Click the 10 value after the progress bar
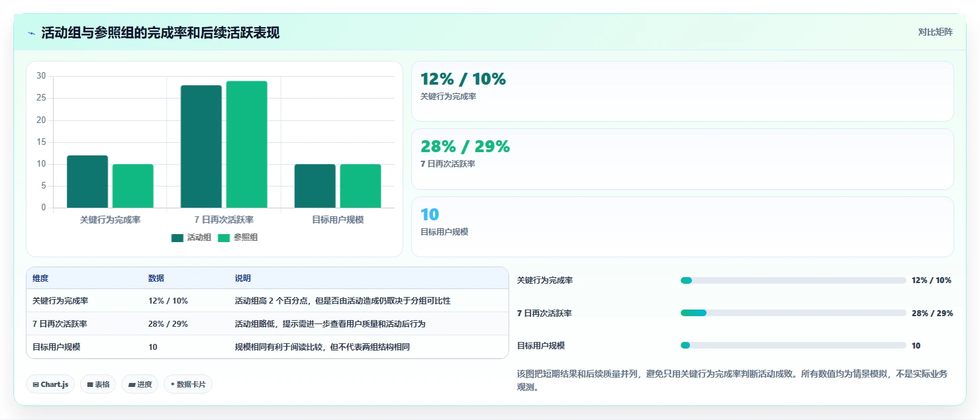Screen dimensions: 980x420 [916, 345]
